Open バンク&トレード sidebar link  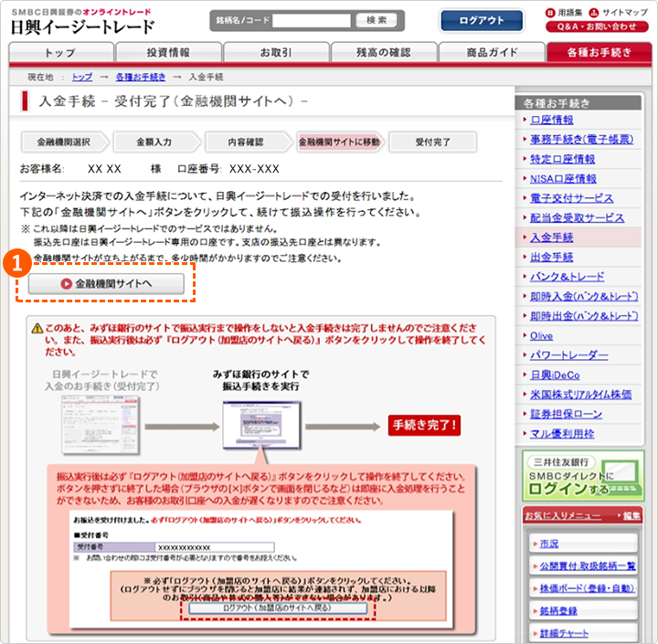[568, 277]
